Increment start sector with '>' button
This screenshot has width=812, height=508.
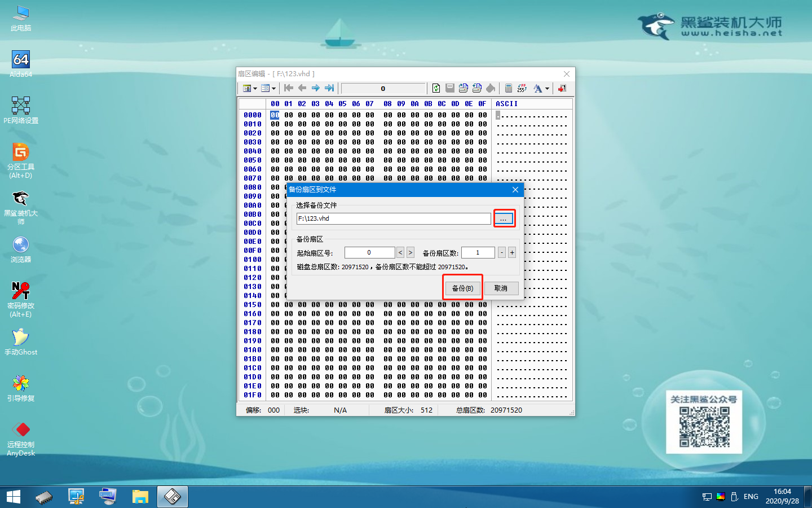411,253
